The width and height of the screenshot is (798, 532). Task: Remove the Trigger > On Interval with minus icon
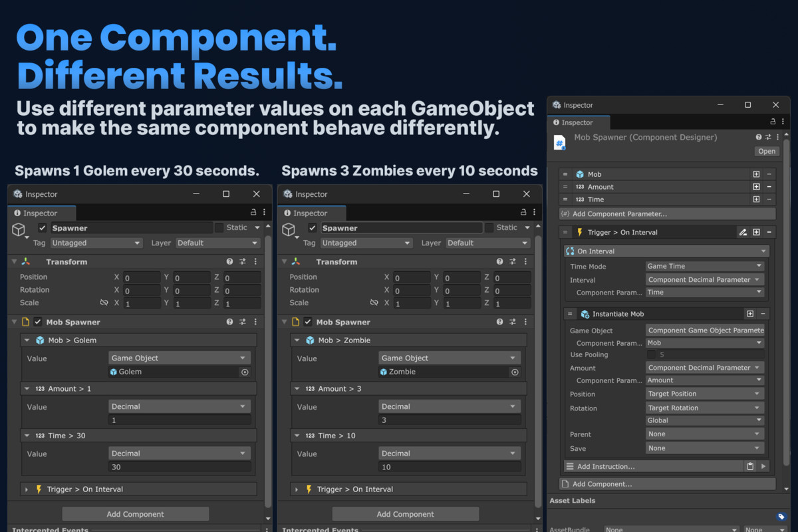point(769,232)
